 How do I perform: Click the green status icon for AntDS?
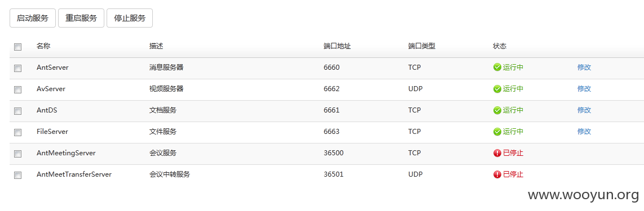coord(497,110)
